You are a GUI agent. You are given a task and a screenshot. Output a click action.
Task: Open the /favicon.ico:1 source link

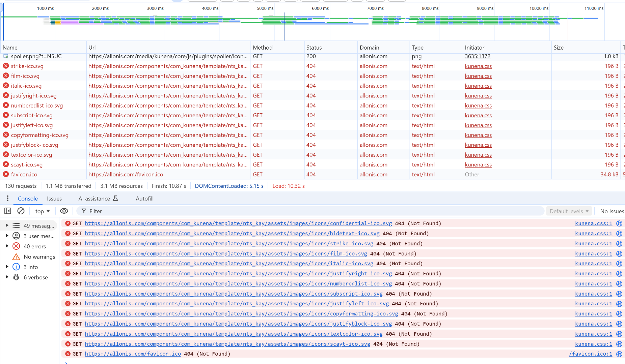[x=591, y=354]
